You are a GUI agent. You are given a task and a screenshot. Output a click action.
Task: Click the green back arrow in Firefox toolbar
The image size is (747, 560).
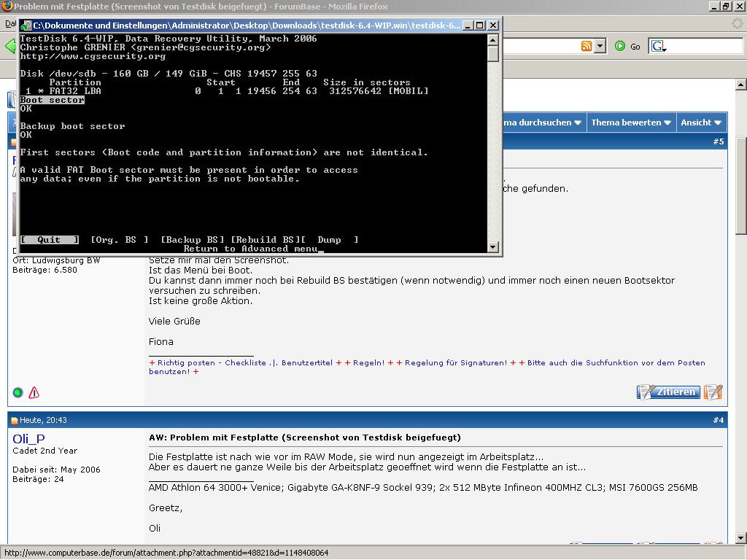pos(9,46)
